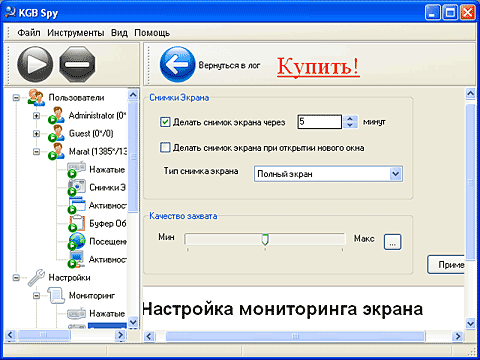Collapse the Пользователи tree node
The height and width of the screenshot is (360, 480).
click(16, 98)
